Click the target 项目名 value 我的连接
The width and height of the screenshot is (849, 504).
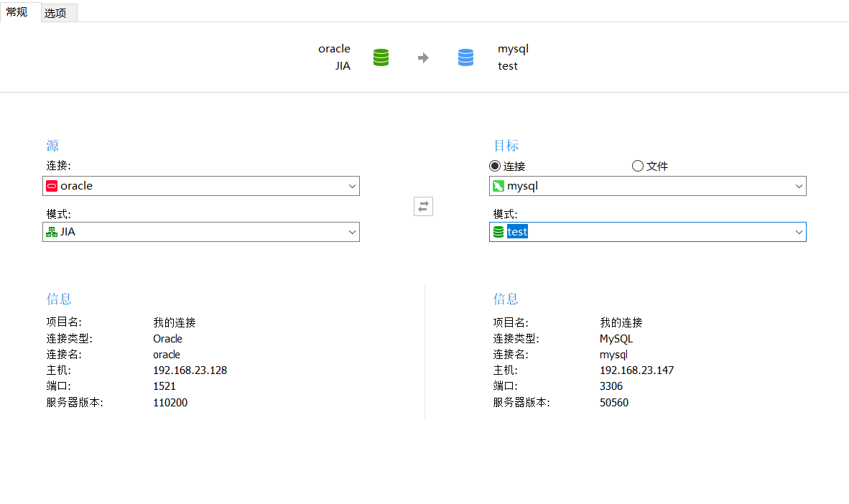click(x=621, y=322)
